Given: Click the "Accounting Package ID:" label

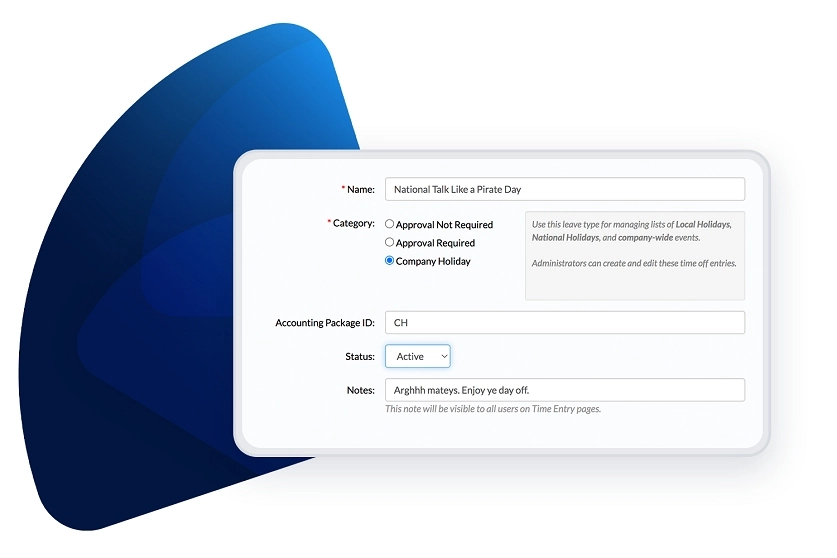Looking at the screenshot, I should (x=325, y=323).
